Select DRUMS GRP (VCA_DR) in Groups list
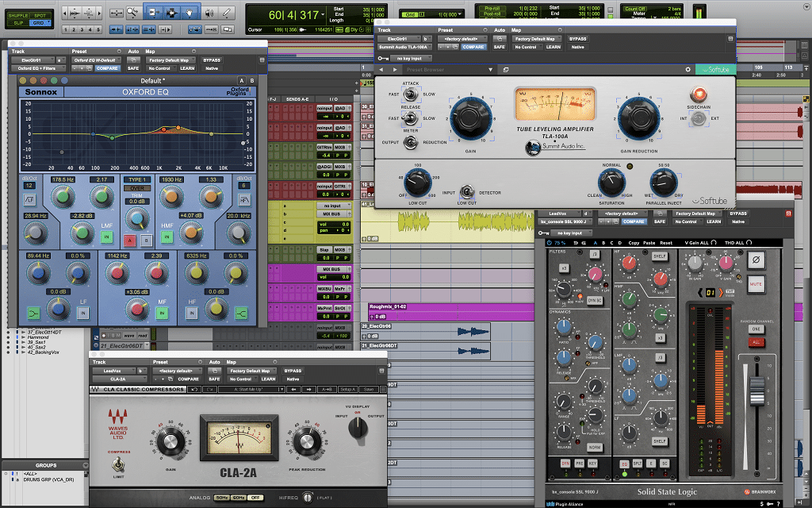 (48, 479)
